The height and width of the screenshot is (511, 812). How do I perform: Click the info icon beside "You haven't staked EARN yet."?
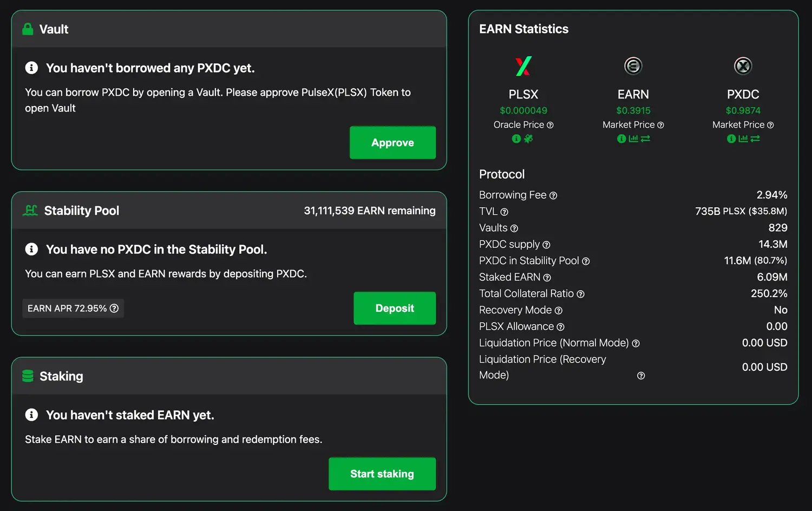pyautogui.click(x=31, y=415)
